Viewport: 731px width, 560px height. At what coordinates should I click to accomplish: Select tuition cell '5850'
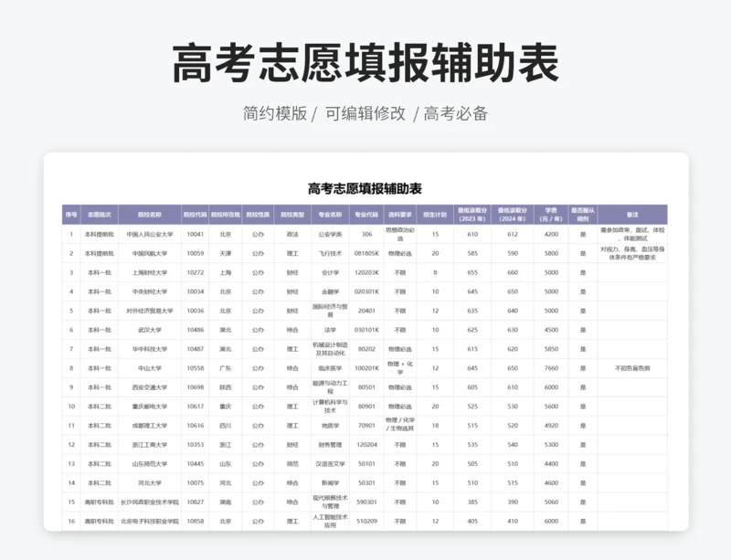pos(551,349)
